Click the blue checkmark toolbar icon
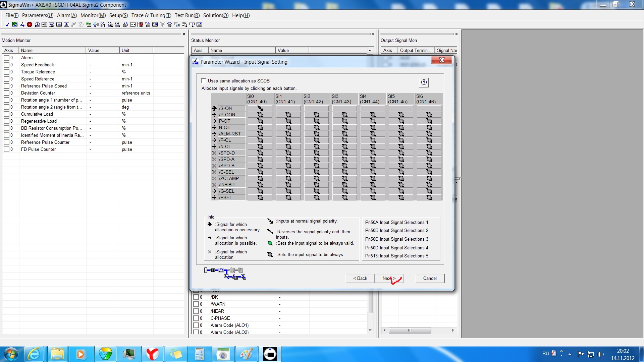This screenshot has height=362, width=644. coord(7,24)
